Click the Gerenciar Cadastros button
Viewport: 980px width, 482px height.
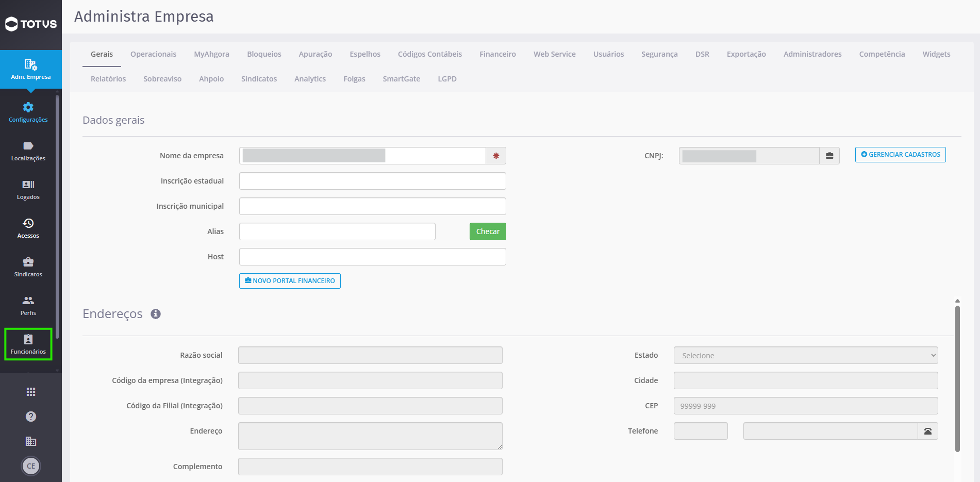(900, 155)
